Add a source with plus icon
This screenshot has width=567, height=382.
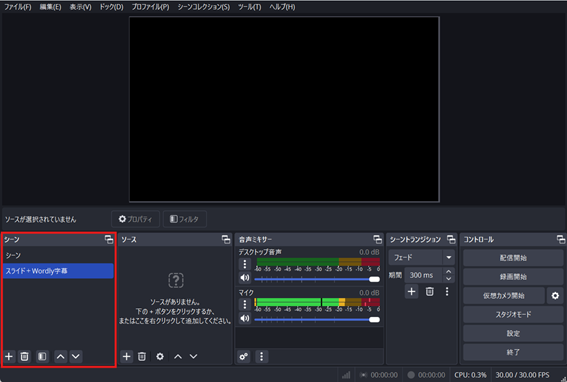coord(127,357)
